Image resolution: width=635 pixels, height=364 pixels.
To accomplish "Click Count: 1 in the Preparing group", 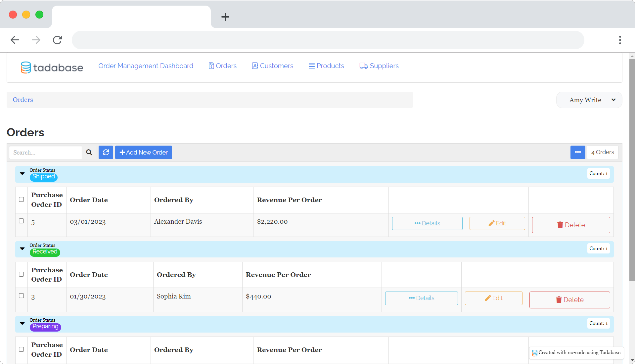I will click(599, 323).
